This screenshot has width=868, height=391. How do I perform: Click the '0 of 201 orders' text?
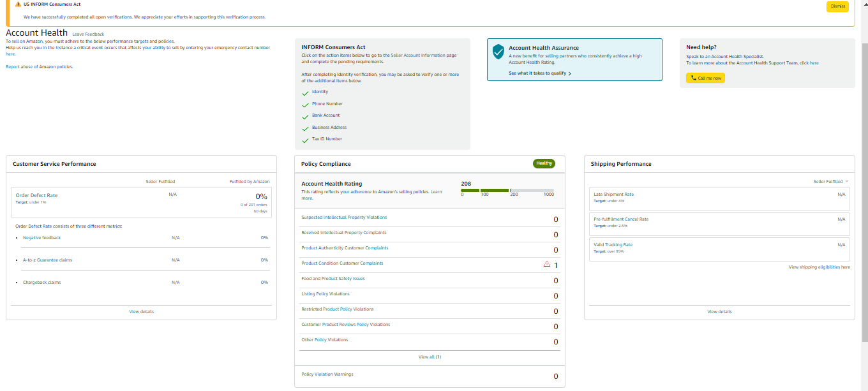[x=254, y=205]
